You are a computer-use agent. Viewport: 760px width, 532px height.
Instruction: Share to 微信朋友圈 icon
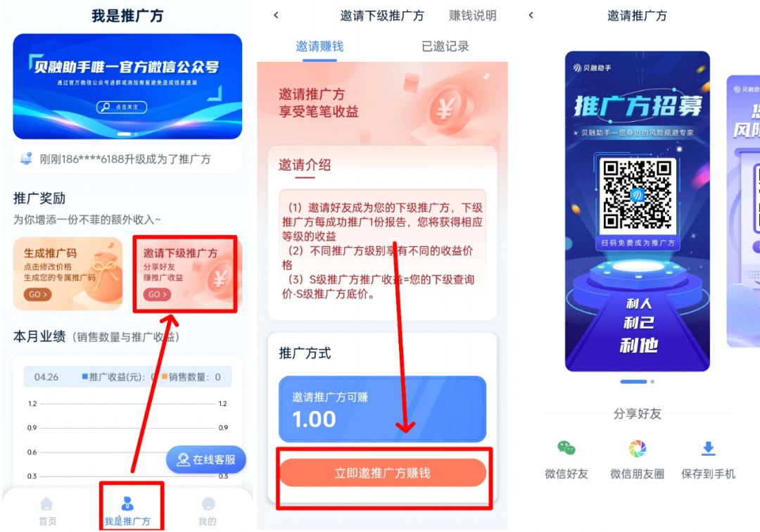[638, 448]
